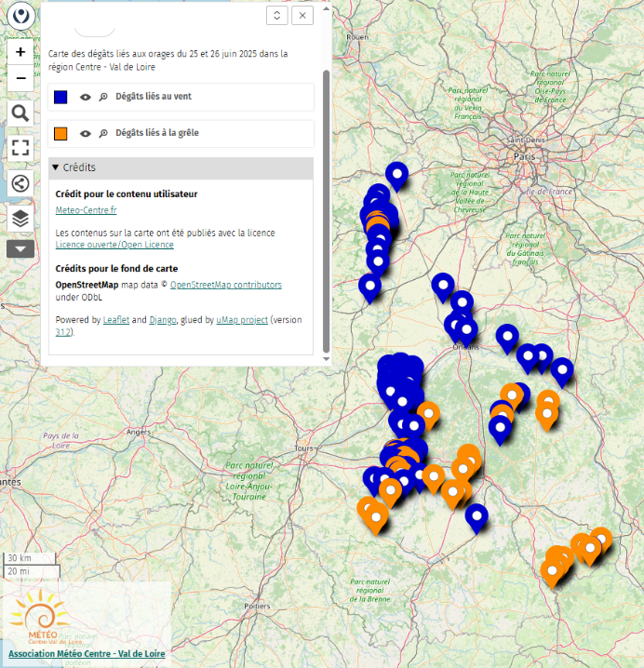Viewport: 644px width, 668px height.
Task: Click the uMap logo icon at top-left
Action: coord(20,16)
